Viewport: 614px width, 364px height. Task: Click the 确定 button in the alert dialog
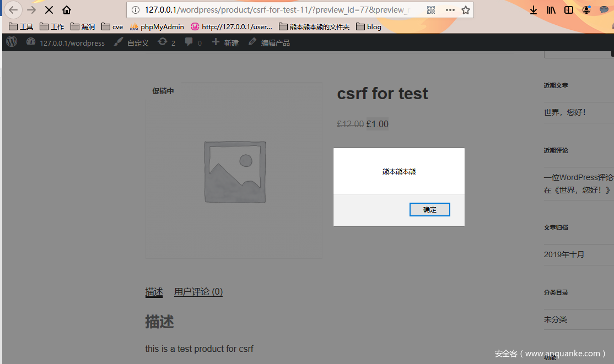(x=429, y=209)
